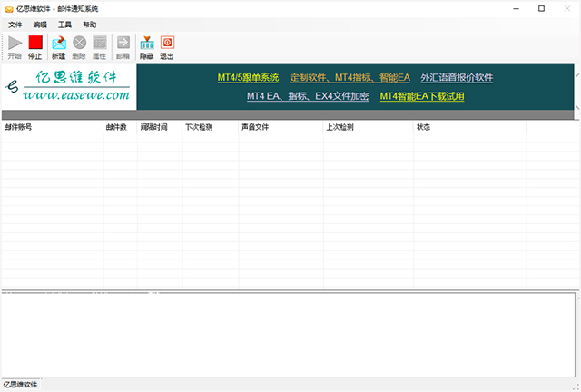Screen dimensions: 581x392
Task: Click the 状态 column header
Action: (423, 128)
